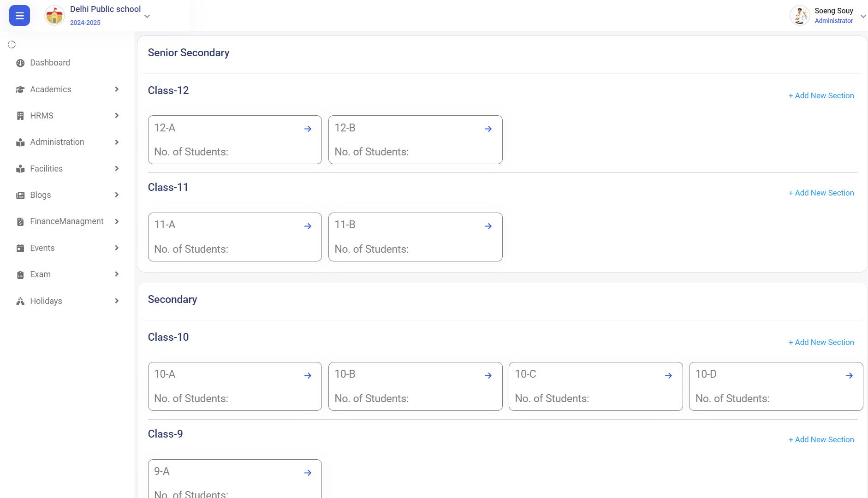Add a new section to Class-12
The image size is (868, 498).
click(821, 96)
